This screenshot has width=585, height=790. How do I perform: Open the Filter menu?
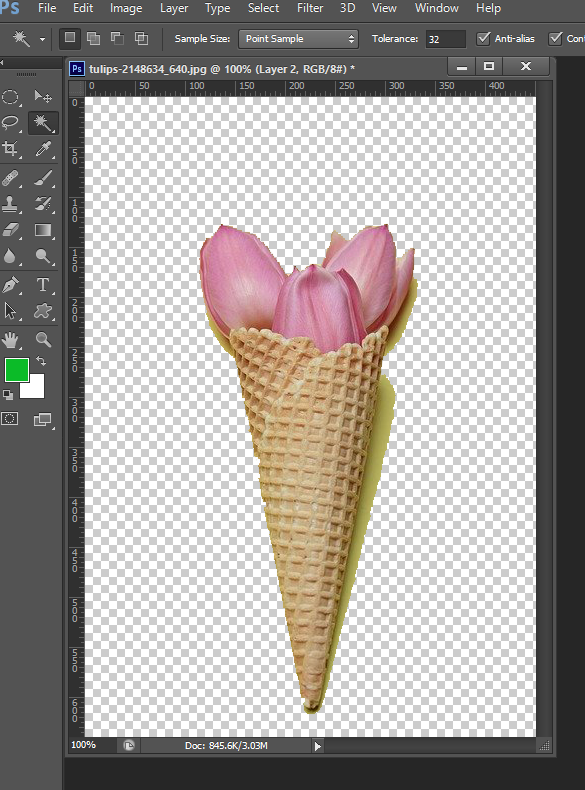[x=310, y=8]
